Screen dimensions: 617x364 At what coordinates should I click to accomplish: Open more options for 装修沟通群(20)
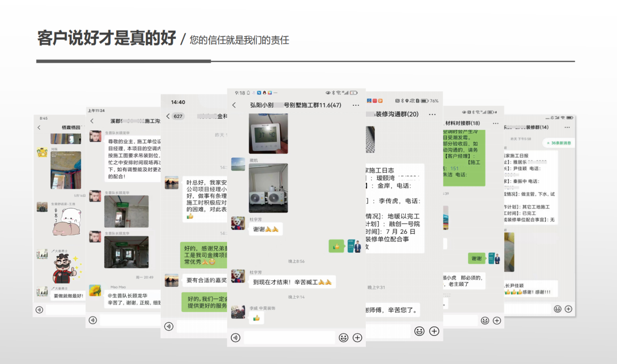(x=432, y=114)
